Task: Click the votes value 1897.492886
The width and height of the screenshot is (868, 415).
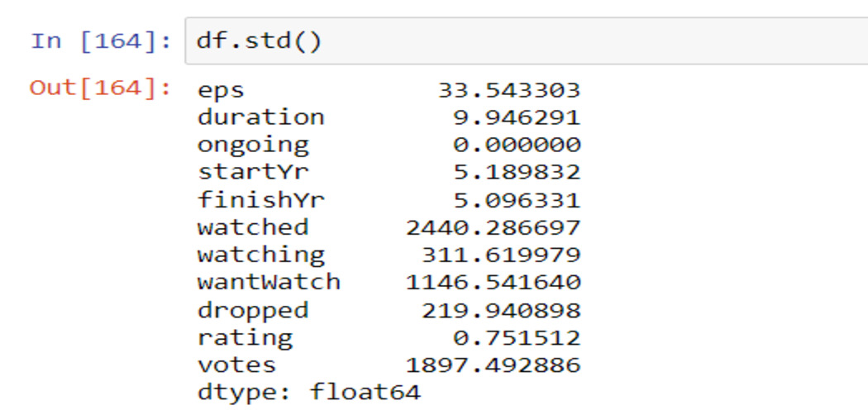Action: 493,365
